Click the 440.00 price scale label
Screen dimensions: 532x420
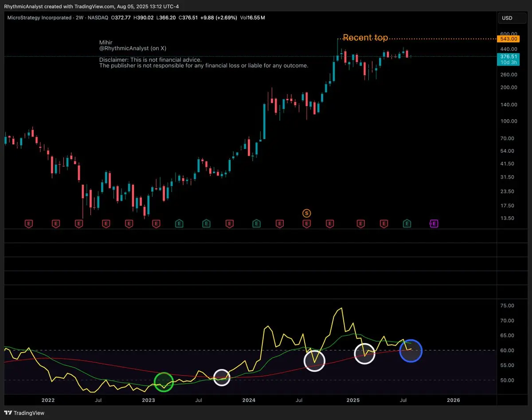click(x=508, y=49)
